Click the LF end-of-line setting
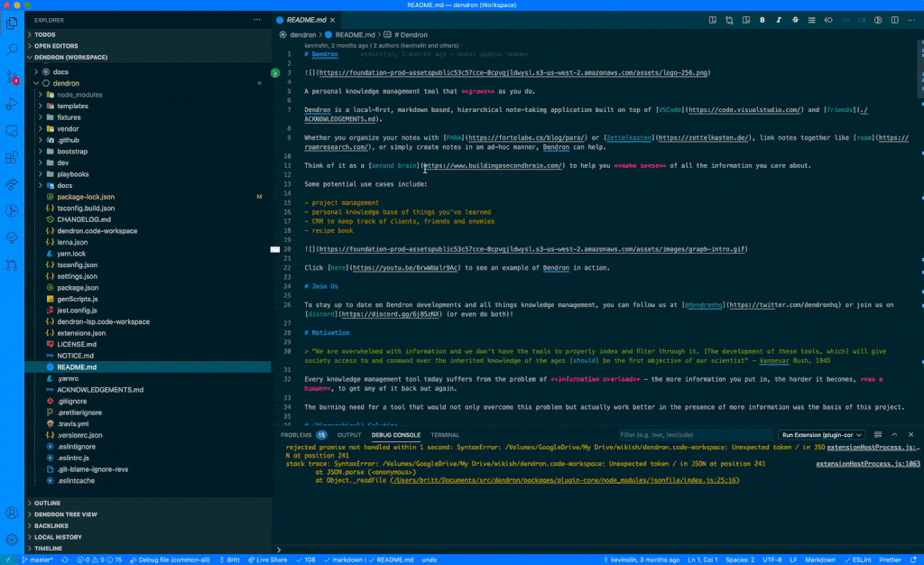The width and height of the screenshot is (924, 565). [793, 560]
